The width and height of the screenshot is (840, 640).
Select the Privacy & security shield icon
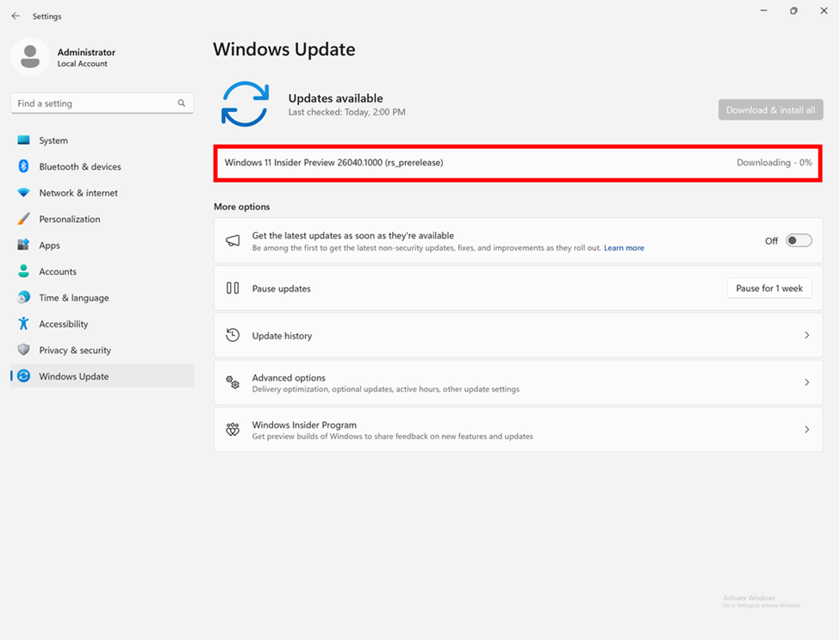pyautogui.click(x=23, y=350)
